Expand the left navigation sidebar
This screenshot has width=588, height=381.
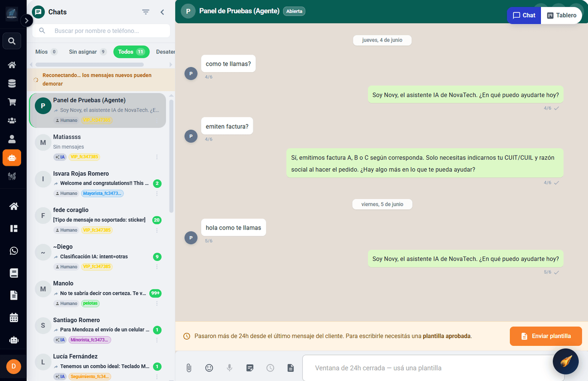click(x=26, y=20)
